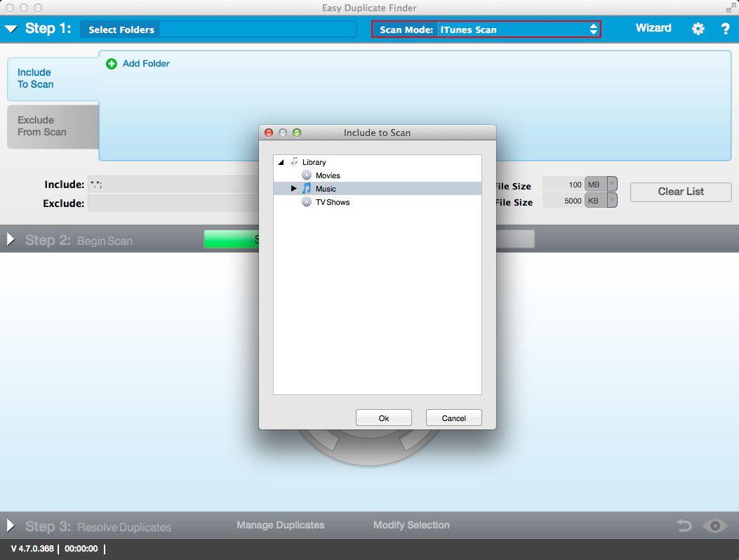Toggle the preview eye icon
739x560 pixels.
pos(715,526)
